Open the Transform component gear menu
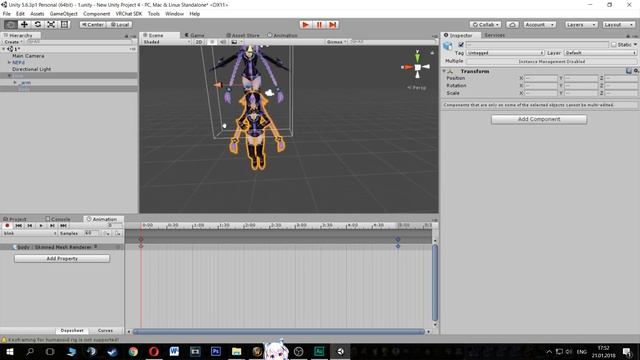Viewport: 640px width, 360px height. (x=636, y=71)
